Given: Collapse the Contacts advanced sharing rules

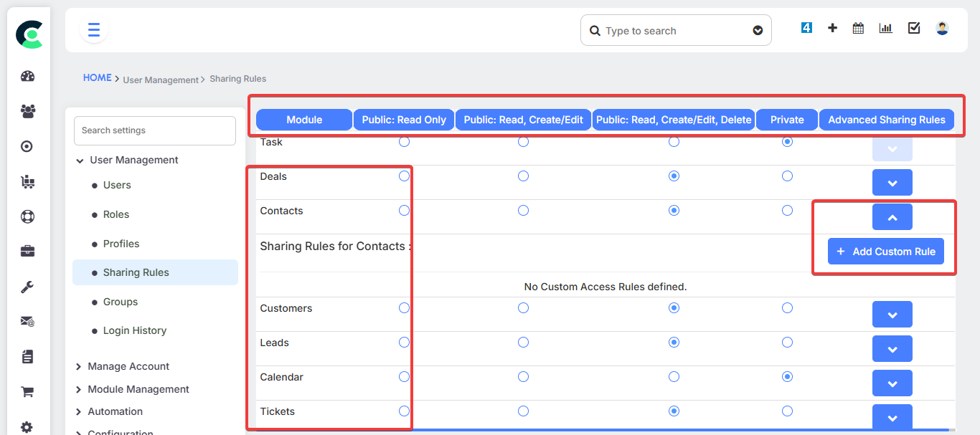Looking at the screenshot, I should pyautogui.click(x=892, y=217).
